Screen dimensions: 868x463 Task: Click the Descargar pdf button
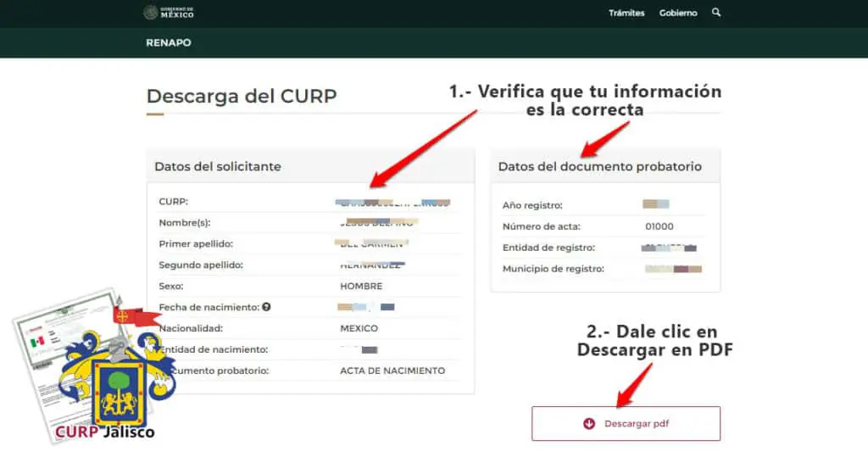[626, 424]
